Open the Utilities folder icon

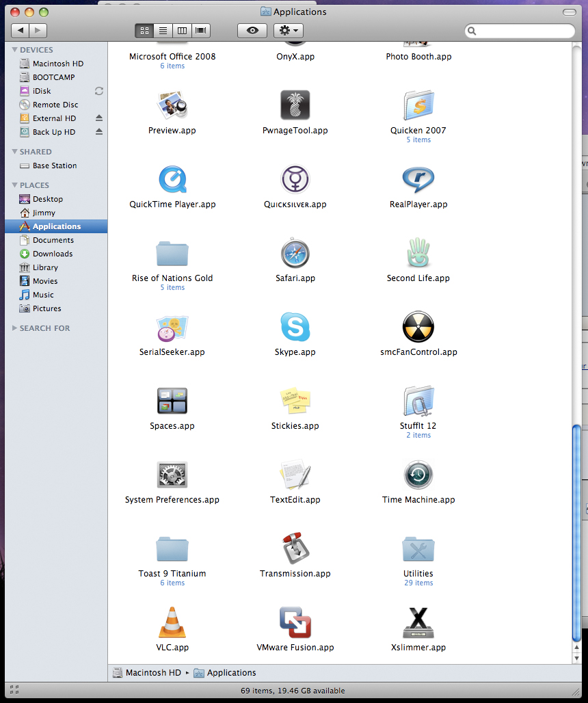coord(418,548)
